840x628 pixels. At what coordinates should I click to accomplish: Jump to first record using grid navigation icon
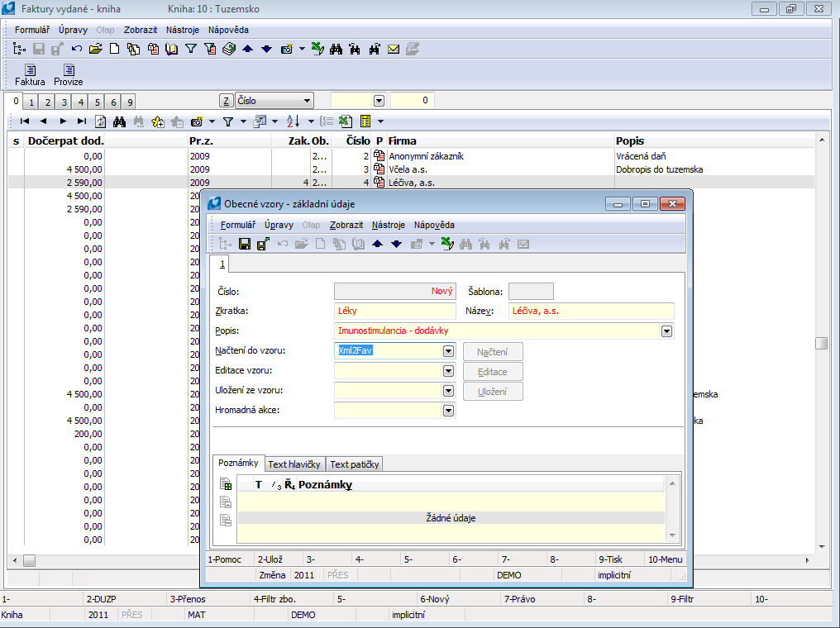[x=26, y=121]
